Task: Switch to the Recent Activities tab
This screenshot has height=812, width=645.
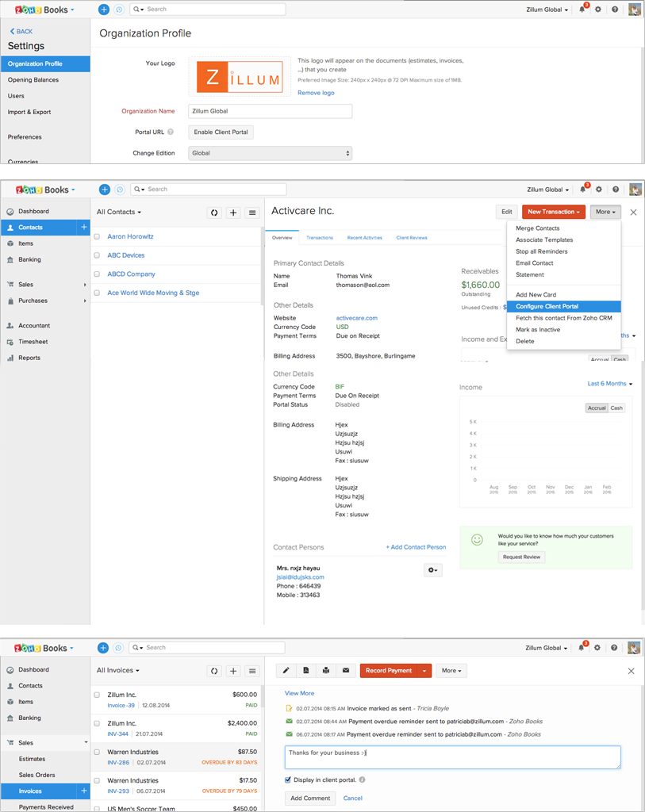Action: (364, 238)
